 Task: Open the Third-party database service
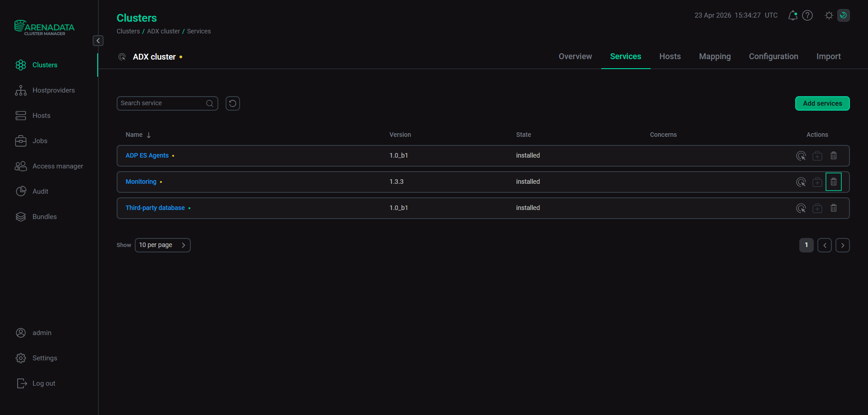pyautogui.click(x=155, y=208)
